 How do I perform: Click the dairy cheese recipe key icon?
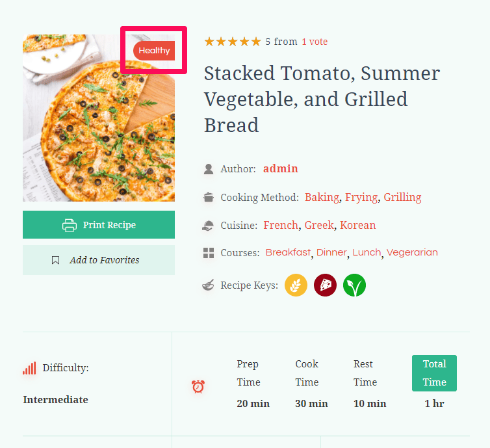(x=325, y=285)
